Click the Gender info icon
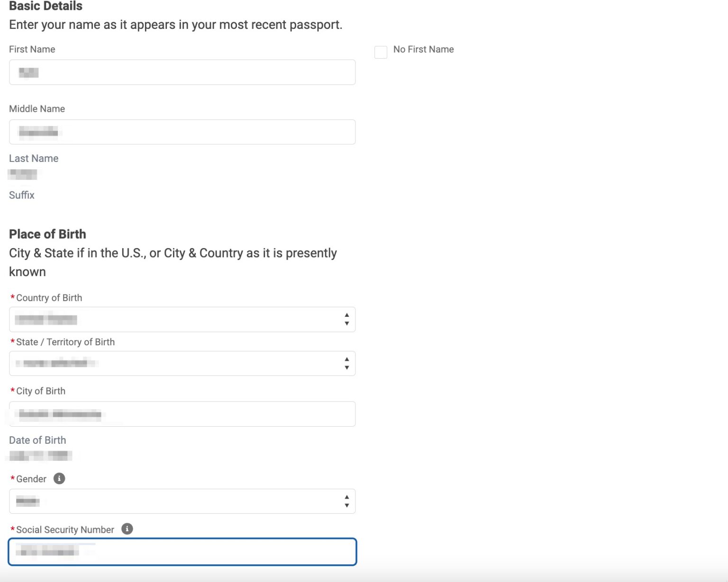The image size is (728, 582). [x=59, y=479]
